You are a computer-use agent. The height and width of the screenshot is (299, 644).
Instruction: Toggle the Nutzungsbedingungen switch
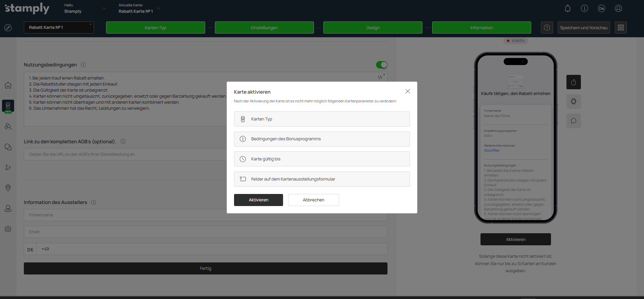click(381, 65)
